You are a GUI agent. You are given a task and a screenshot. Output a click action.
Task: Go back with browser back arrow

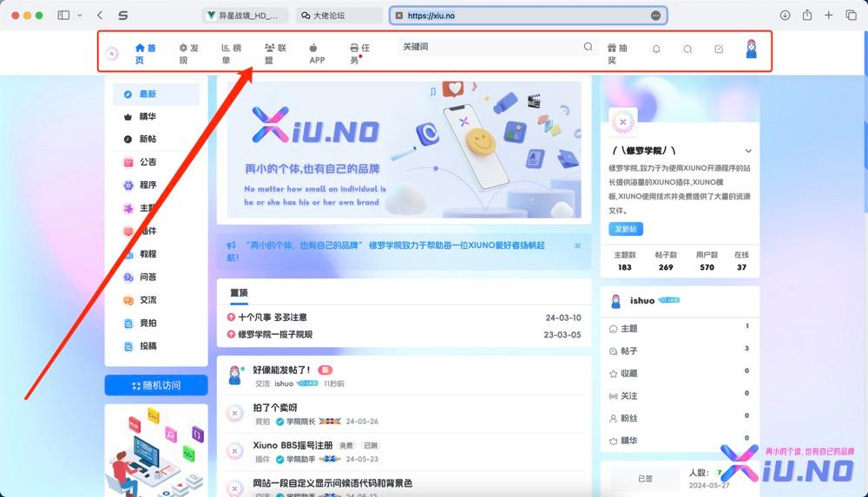[x=100, y=16]
